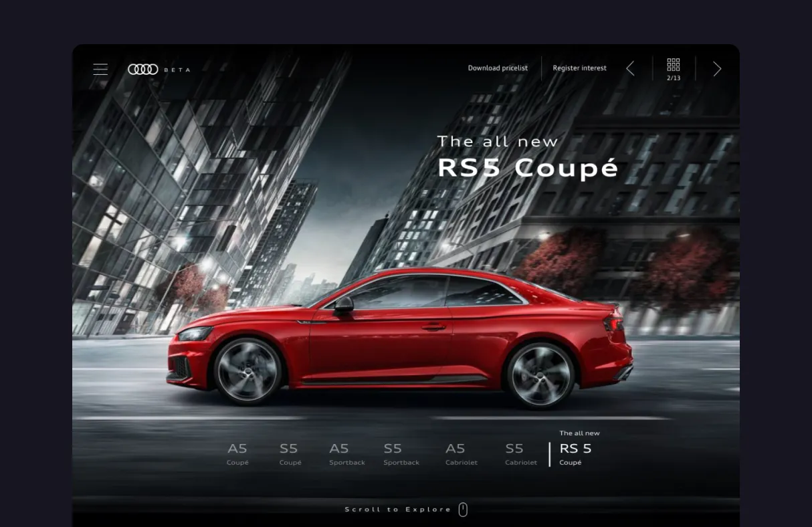This screenshot has height=527, width=812.
Task: Click the Audi four-rings logo
Action: (143, 69)
